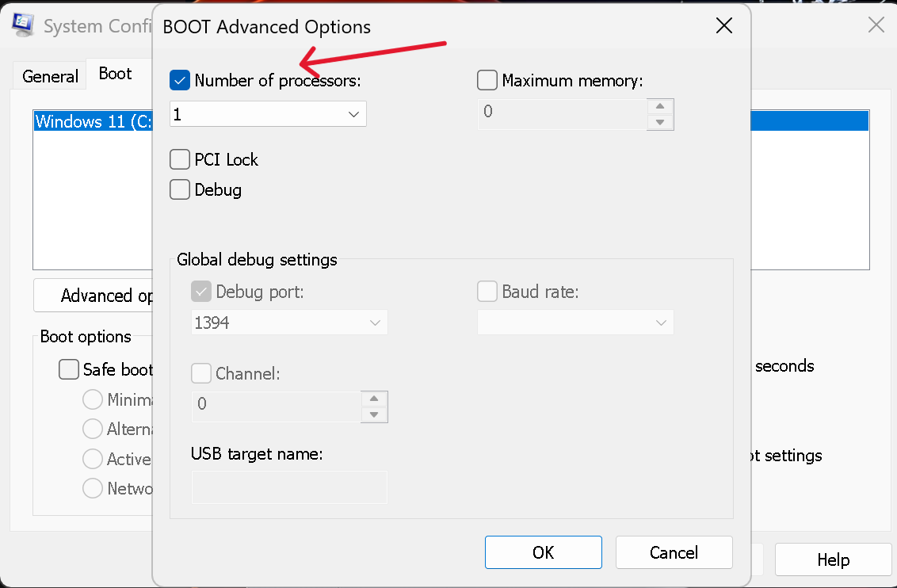Viewport: 897px width, 588px height.
Task: Click the USB target name field
Action: [289, 487]
